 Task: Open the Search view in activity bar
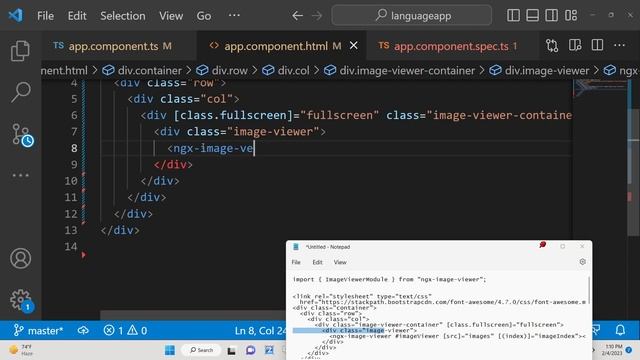pyautogui.click(x=20, y=92)
